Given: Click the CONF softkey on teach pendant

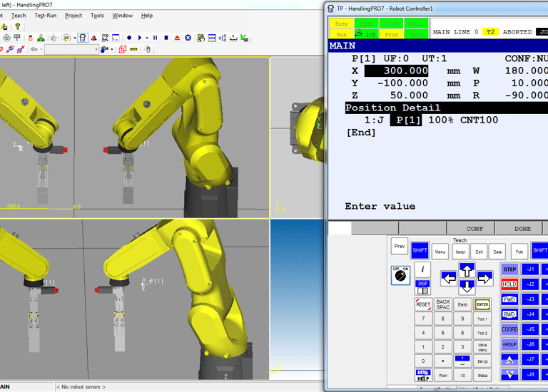Looking at the screenshot, I should coord(471,229).
